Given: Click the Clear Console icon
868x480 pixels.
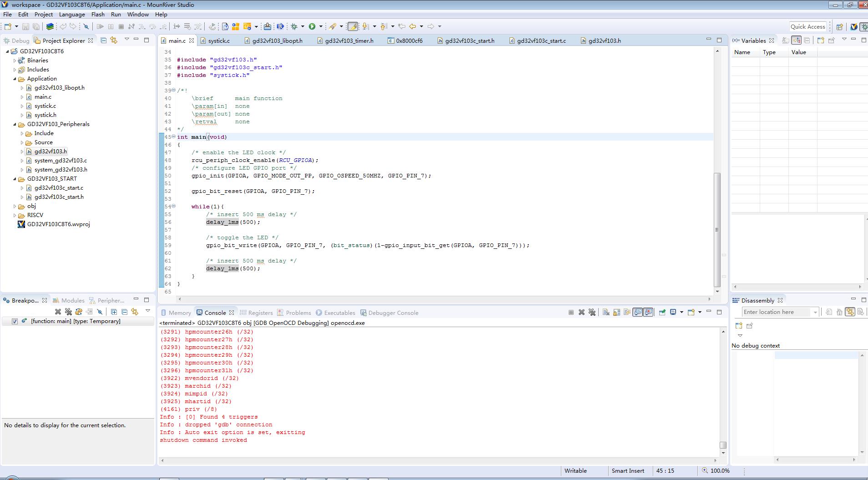Looking at the screenshot, I should pyautogui.click(x=606, y=312).
